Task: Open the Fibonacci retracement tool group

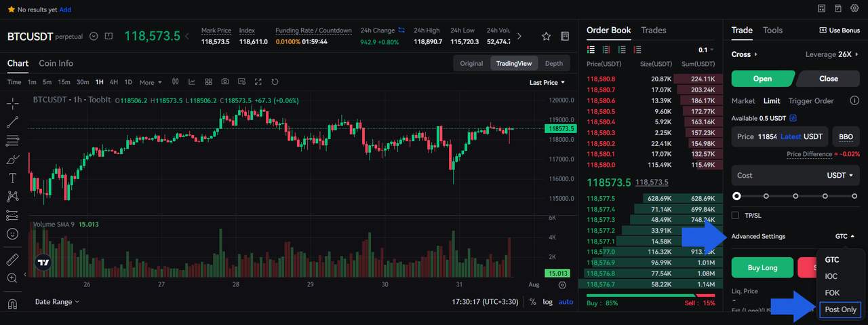Action: point(12,140)
